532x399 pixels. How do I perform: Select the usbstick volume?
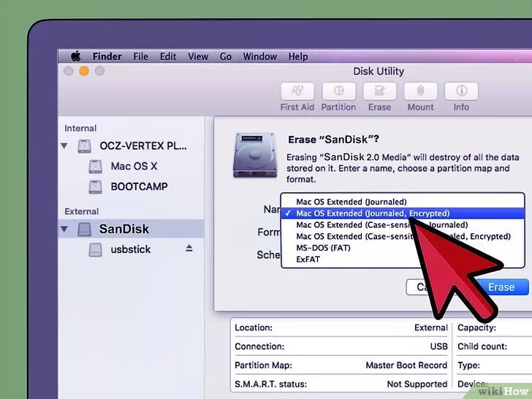[x=131, y=249]
